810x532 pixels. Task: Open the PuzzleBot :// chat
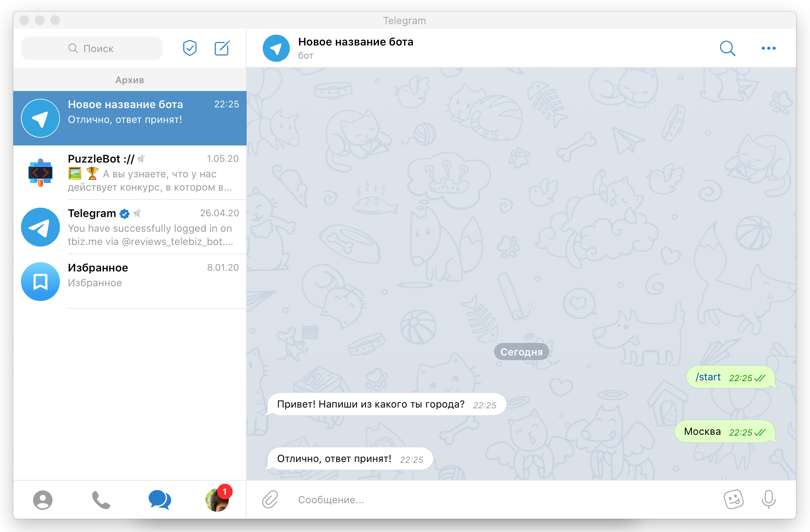pyautogui.click(x=130, y=173)
